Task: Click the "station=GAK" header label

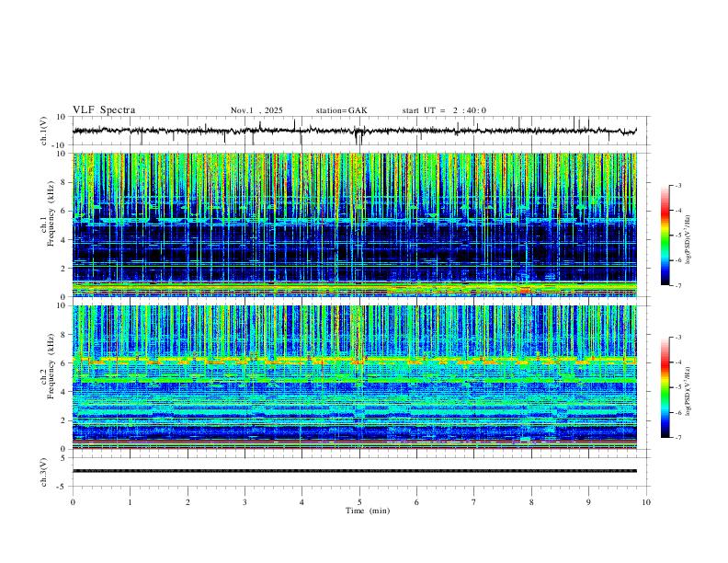Action: tap(342, 110)
